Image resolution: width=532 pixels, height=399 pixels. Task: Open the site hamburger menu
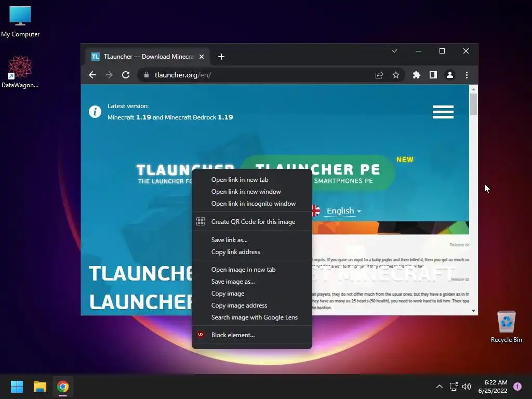443,112
